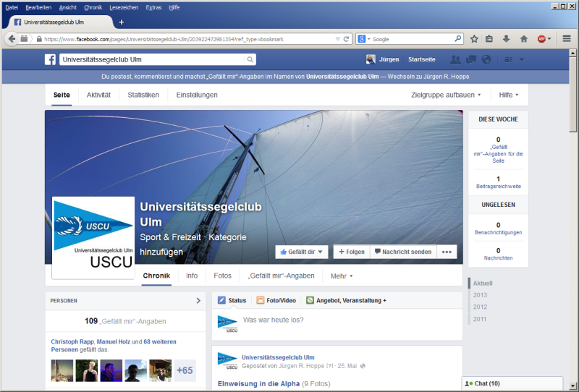
Task: Click Nachricht senden button
Action: click(x=403, y=252)
